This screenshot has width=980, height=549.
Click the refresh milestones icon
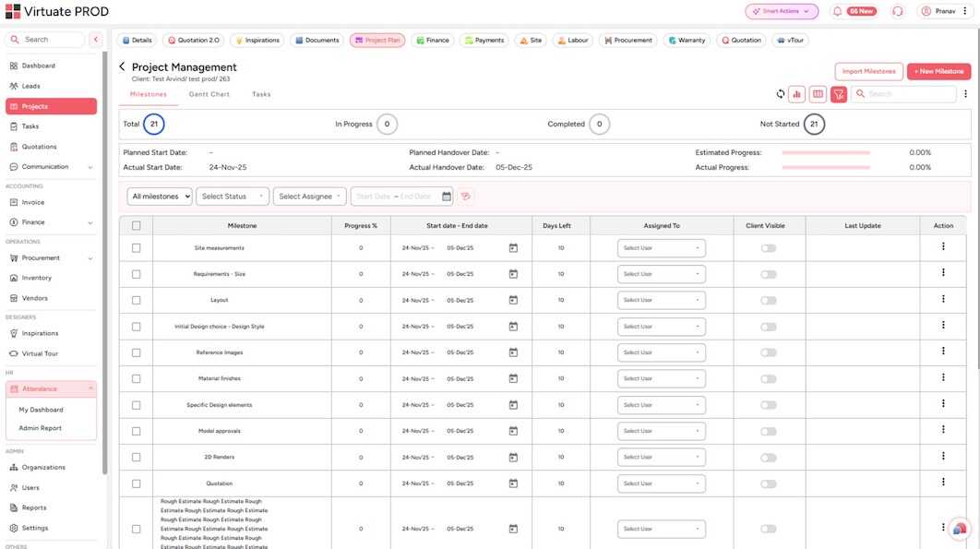point(781,94)
